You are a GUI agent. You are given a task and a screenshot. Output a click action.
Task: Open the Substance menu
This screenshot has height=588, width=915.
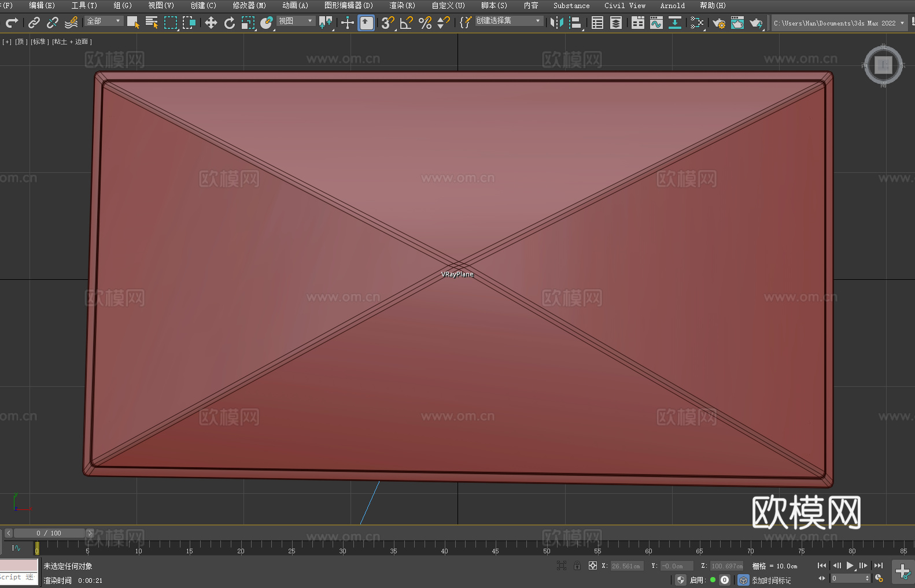pyautogui.click(x=571, y=5)
